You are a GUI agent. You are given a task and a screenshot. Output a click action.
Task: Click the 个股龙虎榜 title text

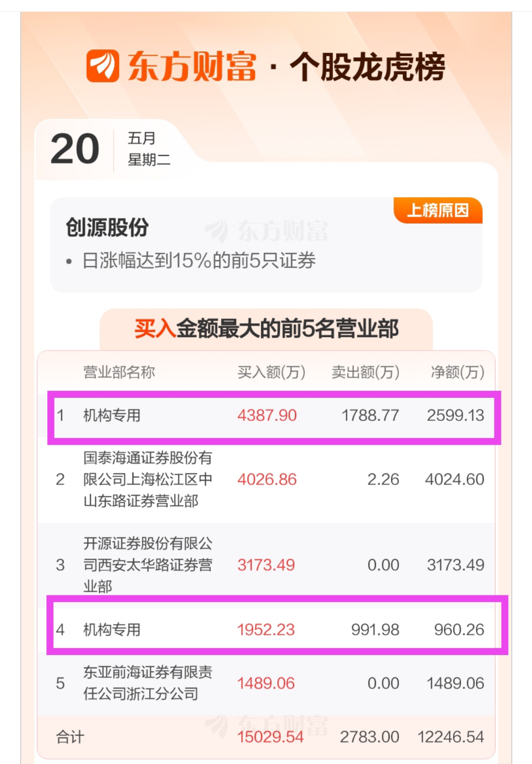click(x=367, y=67)
